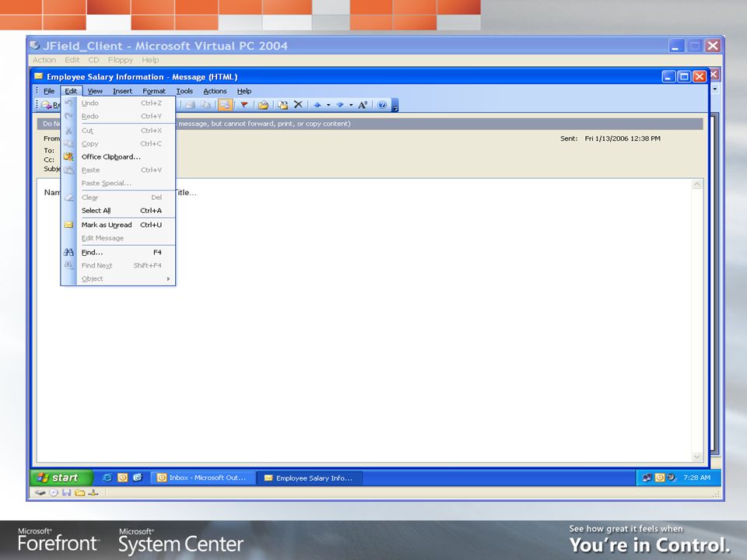Delete the message with the X icon
The height and width of the screenshot is (560, 747).
tap(298, 104)
